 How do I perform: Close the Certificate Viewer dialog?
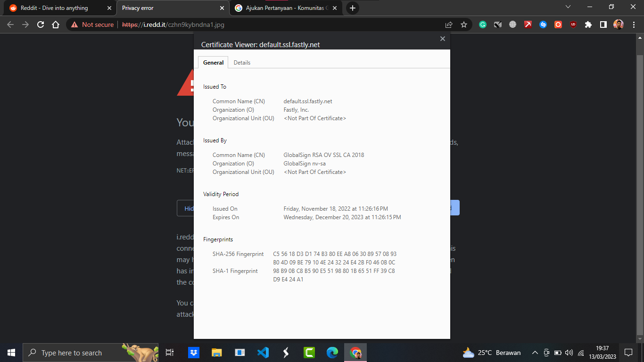tap(442, 39)
